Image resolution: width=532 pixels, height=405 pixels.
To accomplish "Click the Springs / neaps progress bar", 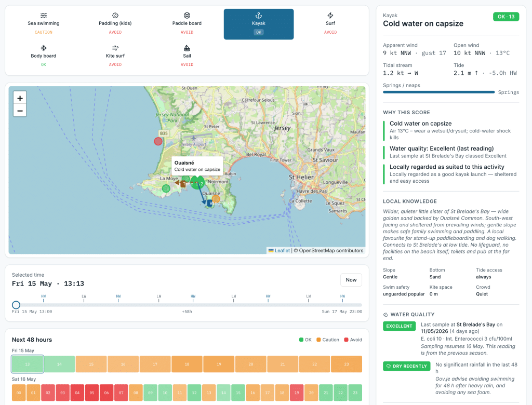I will coord(438,92).
